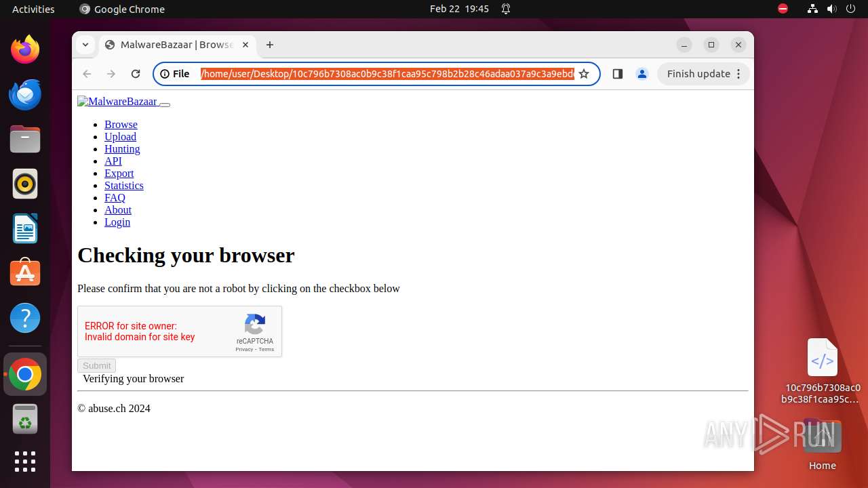Launch Thunderbird mail from the dock
The width and height of the screenshot is (868, 488).
25,94
